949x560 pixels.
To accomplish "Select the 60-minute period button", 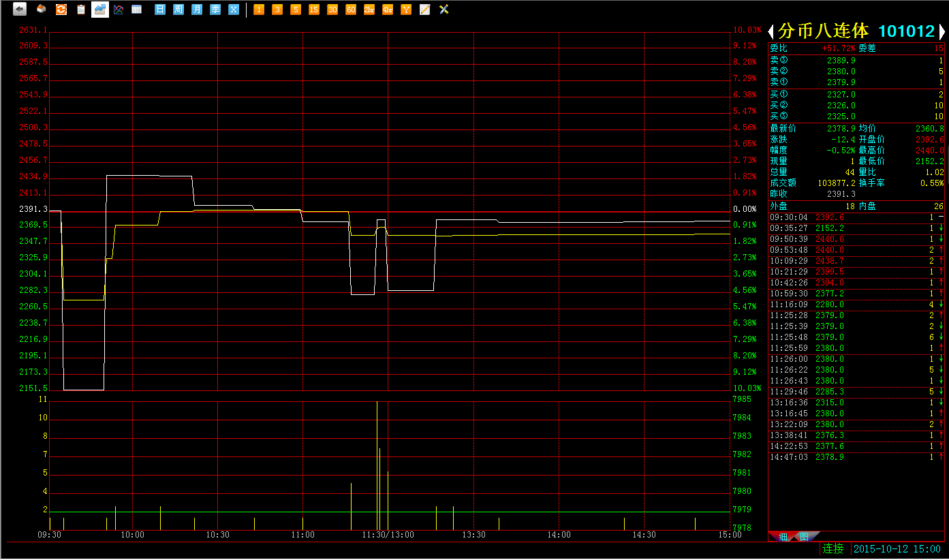I will [351, 10].
